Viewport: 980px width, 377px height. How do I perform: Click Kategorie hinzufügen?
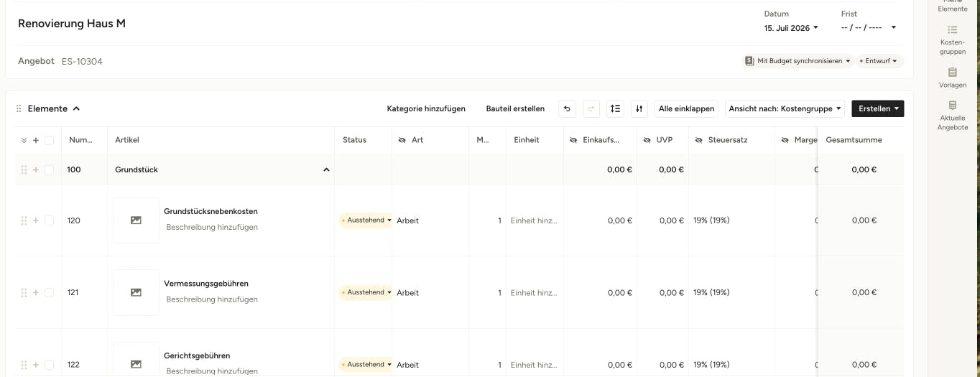[426, 108]
